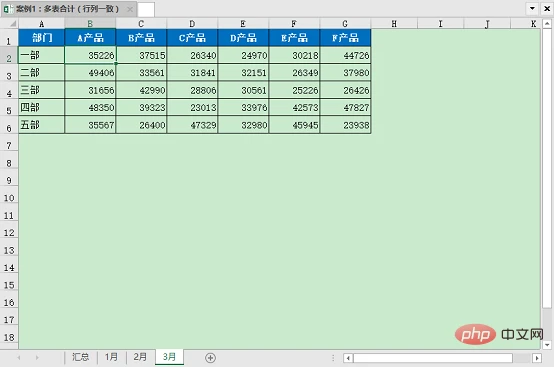The height and width of the screenshot is (367, 554).
Task: Click the Select All corner triangle
Action: [x=13, y=24]
